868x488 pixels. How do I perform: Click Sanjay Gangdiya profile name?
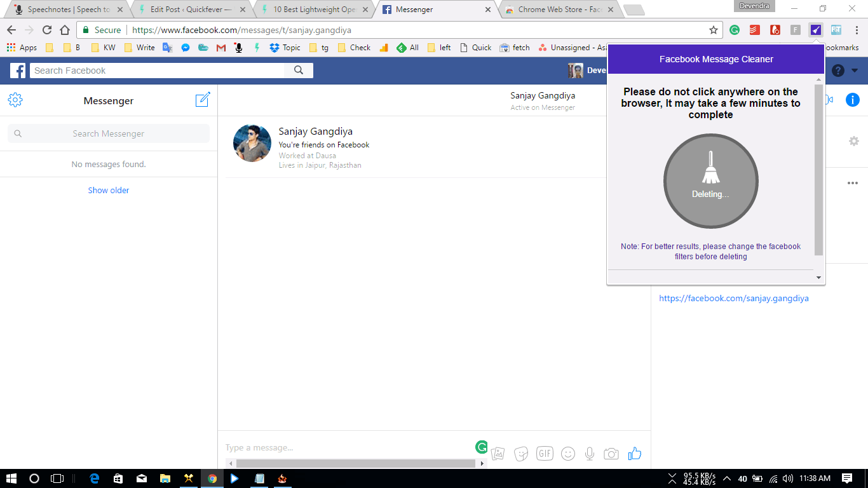point(315,132)
